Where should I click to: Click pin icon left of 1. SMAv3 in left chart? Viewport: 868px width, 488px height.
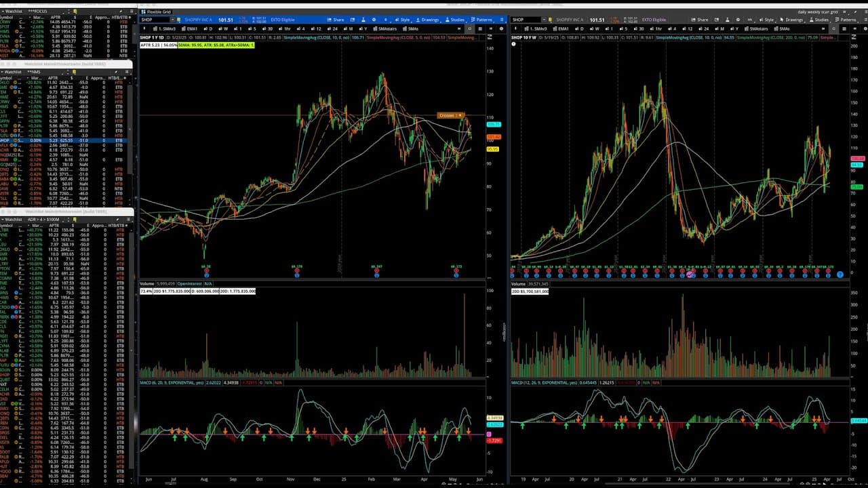(144, 28)
